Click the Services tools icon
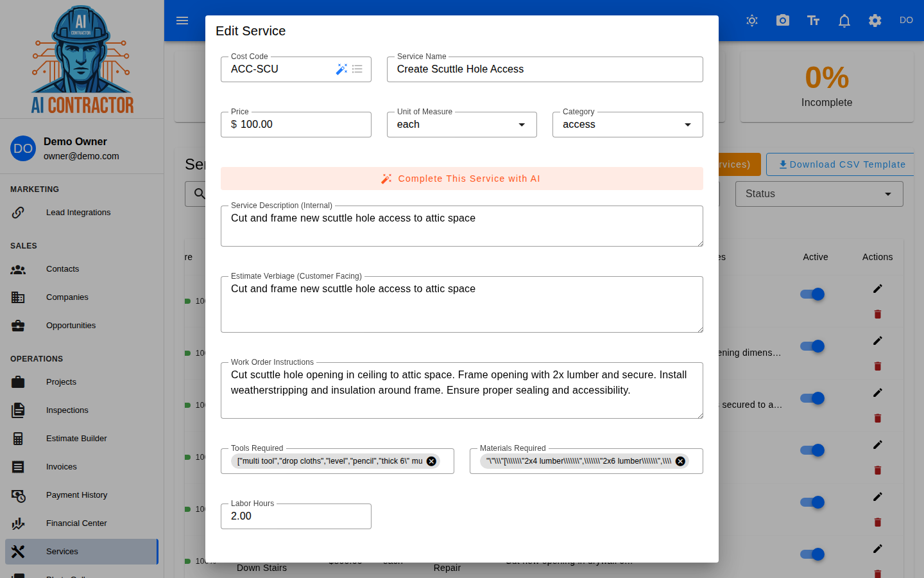The width and height of the screenshot is (924, 578). (x=18, y=552)
